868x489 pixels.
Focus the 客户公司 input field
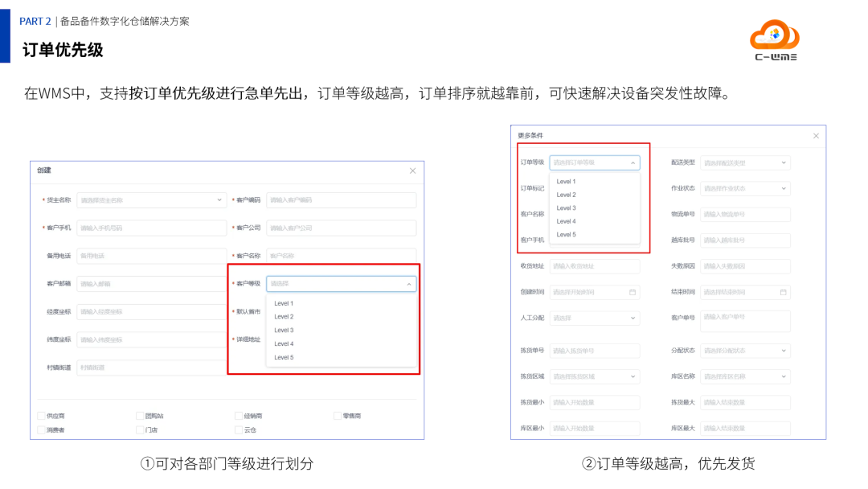point(341,228)
